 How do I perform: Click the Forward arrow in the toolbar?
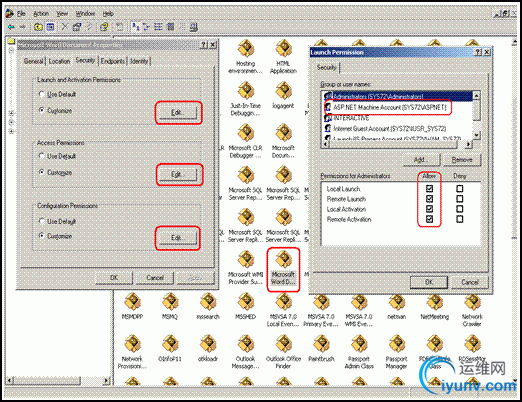pyautogui.click(x=23, y=27)
